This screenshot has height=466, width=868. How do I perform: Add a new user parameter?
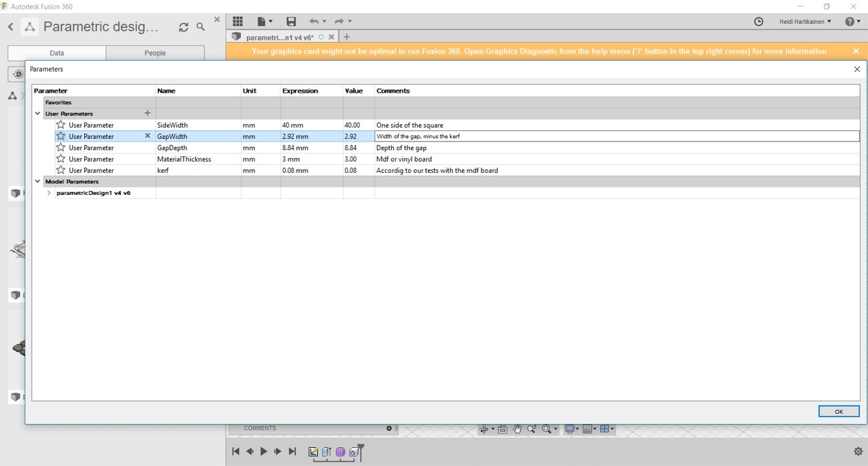coord(148,113)
